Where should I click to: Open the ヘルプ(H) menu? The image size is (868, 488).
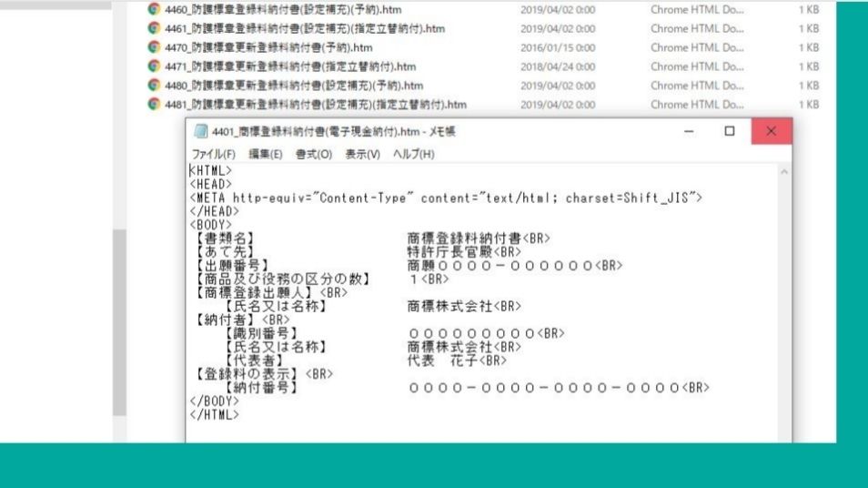pyautogui.click(x=413, y=154)
